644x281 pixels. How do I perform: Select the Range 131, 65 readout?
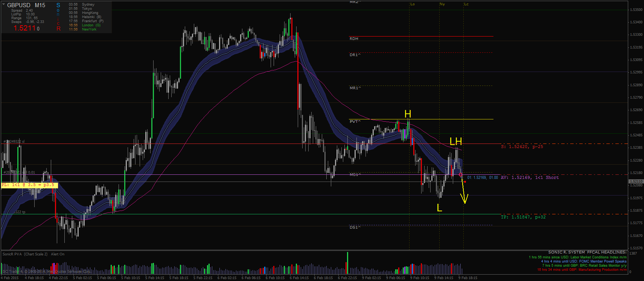pyautogui.click(x=24, y=18)
